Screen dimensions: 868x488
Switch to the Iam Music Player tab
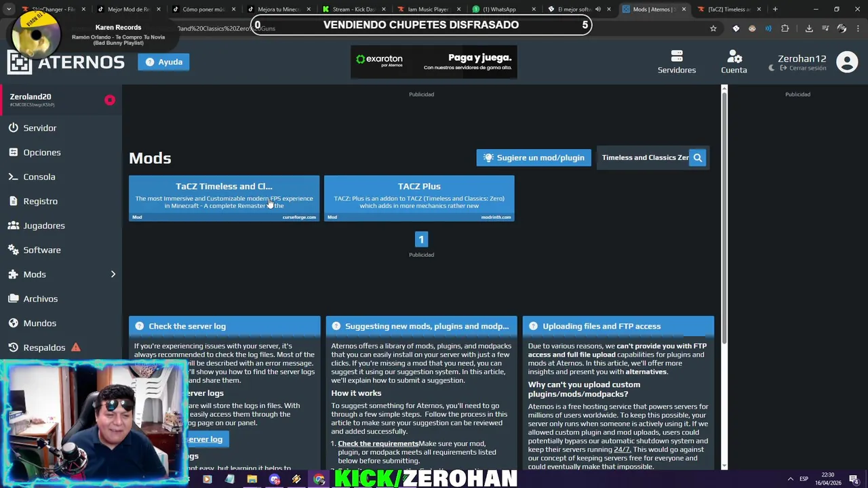427,9
